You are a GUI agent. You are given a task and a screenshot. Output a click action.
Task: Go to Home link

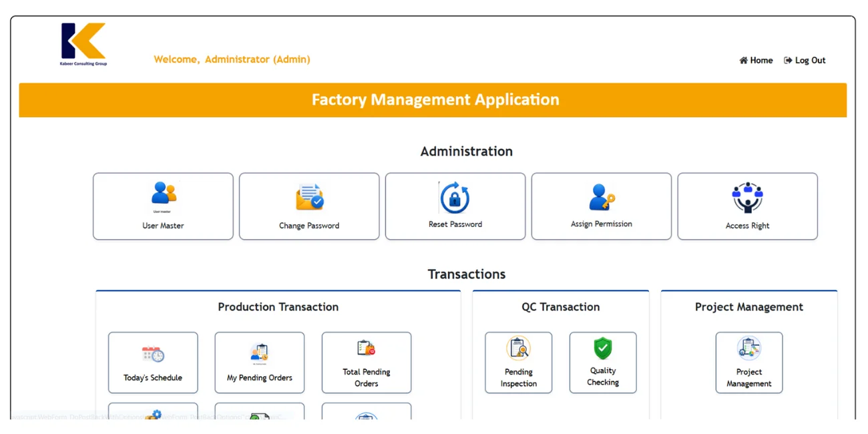756,60
